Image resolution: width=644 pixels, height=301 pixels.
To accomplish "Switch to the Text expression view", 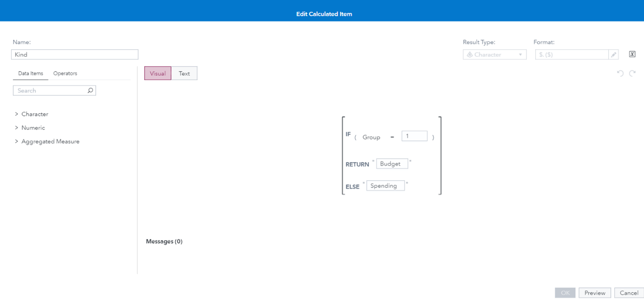I will [x=184, y=73].
